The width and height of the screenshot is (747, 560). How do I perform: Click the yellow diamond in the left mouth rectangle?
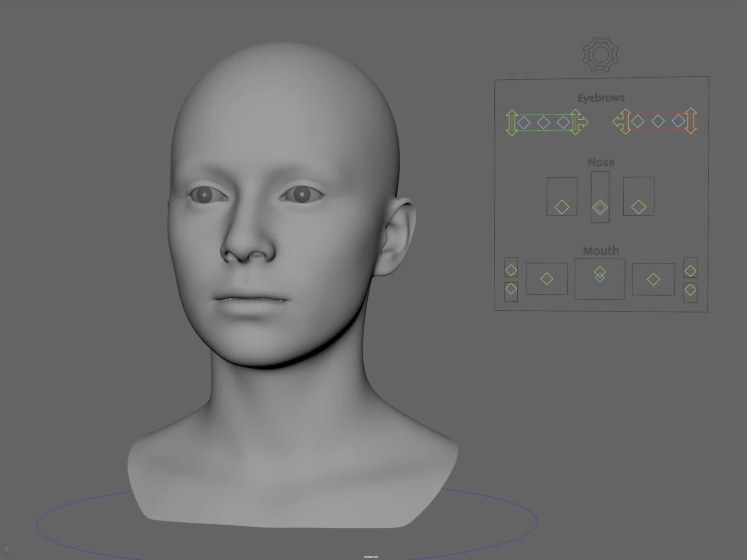(547, 278)
